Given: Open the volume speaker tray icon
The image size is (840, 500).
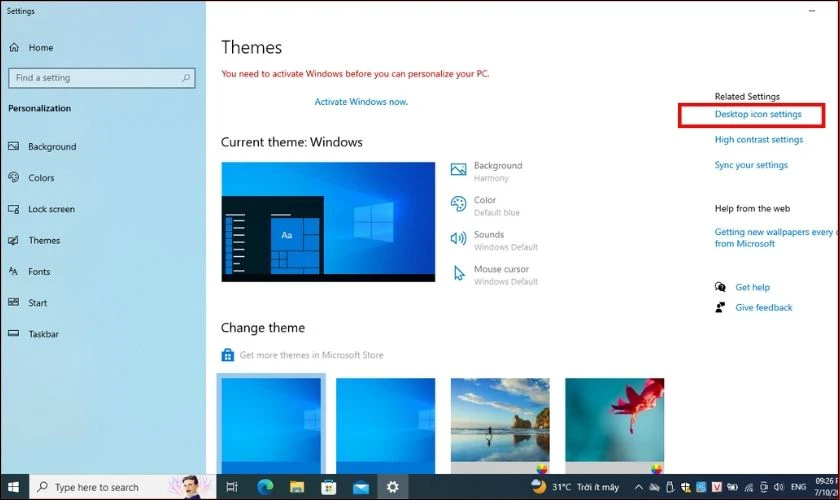Looking at the screenshot, I should coord(779,487).
